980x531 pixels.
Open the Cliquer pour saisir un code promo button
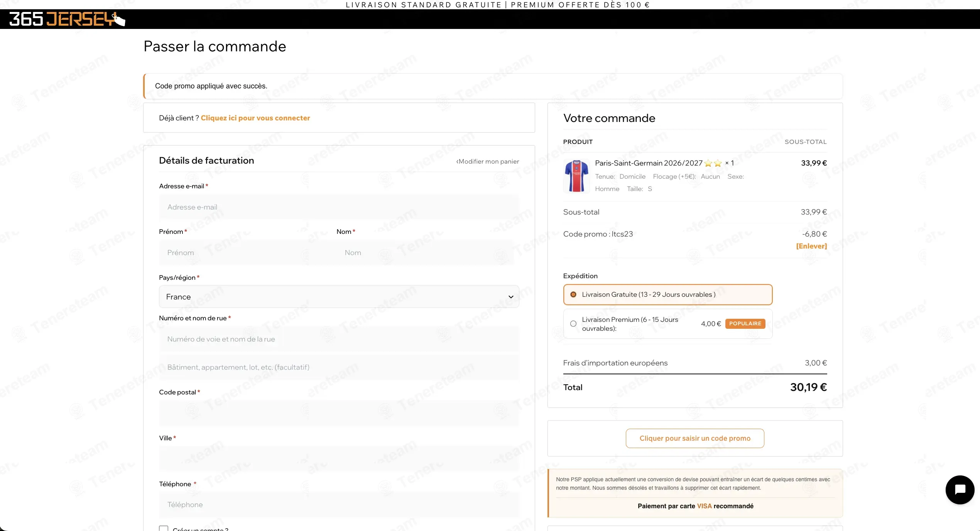(x=695, y=438)
